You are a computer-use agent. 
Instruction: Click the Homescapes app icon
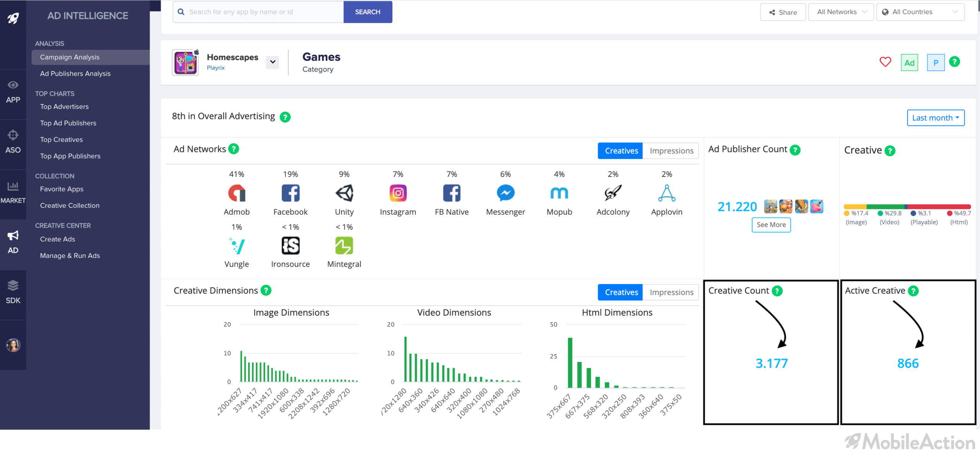[185, 62]
